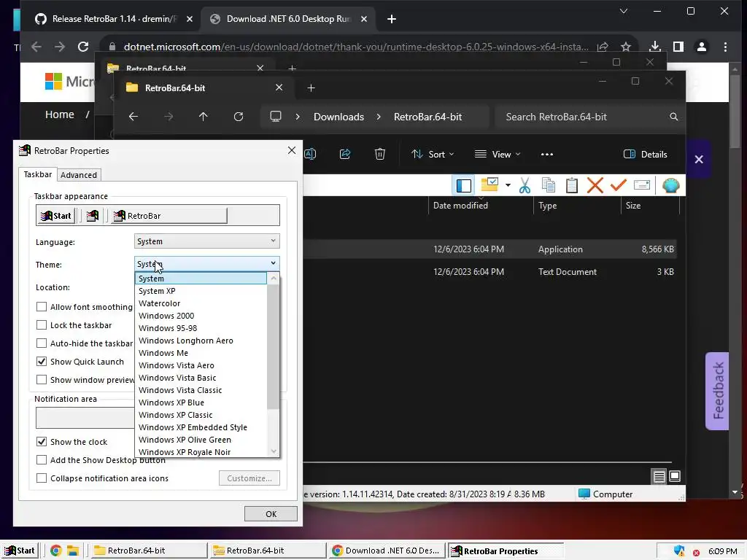
Task: Choose Windows XP Olive Green theme
Action: click(201, 440)
